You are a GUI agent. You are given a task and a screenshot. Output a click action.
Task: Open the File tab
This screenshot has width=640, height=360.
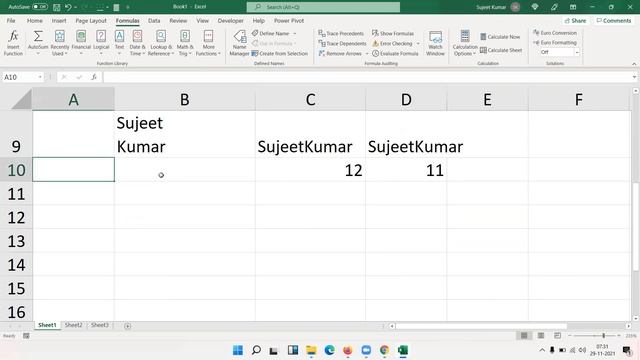11,20
